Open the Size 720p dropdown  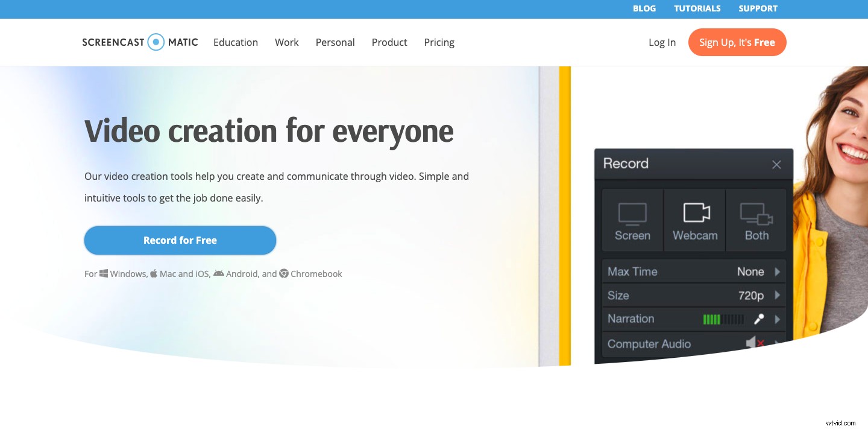point(778,295)
